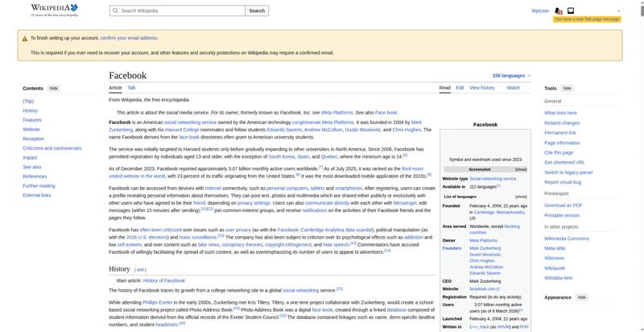Hide the Tools sidebar
Viewport: 644px width, 332px height.
(567, 89)
